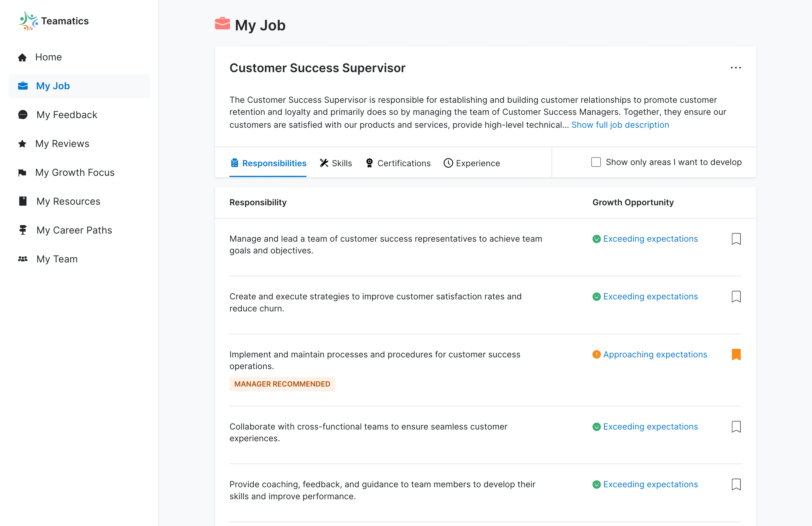Click the My Resources sidebar navigation item
Screen dimensions: 812x526
point(68,201)
